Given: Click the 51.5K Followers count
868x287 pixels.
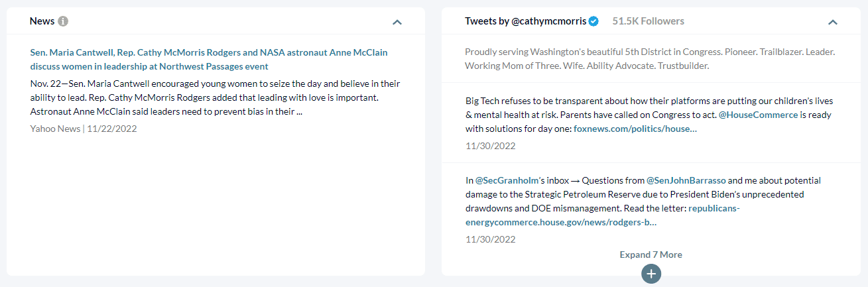Looking at the screenshot, I should click(x=648, y=21).
